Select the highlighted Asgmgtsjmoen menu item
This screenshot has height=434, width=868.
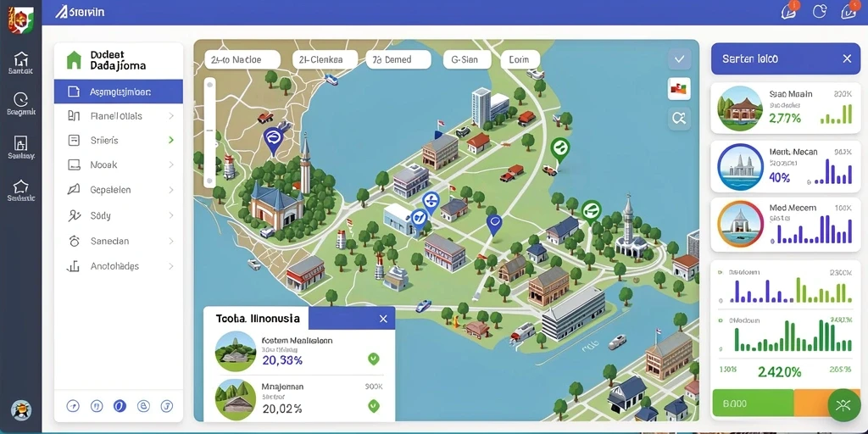click(119, 92)
